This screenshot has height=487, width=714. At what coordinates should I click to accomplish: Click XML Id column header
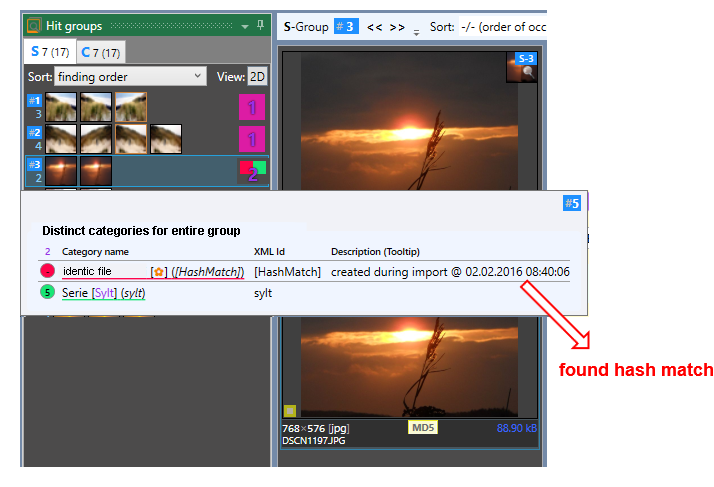pyautogui.click(x=269, y=251)
